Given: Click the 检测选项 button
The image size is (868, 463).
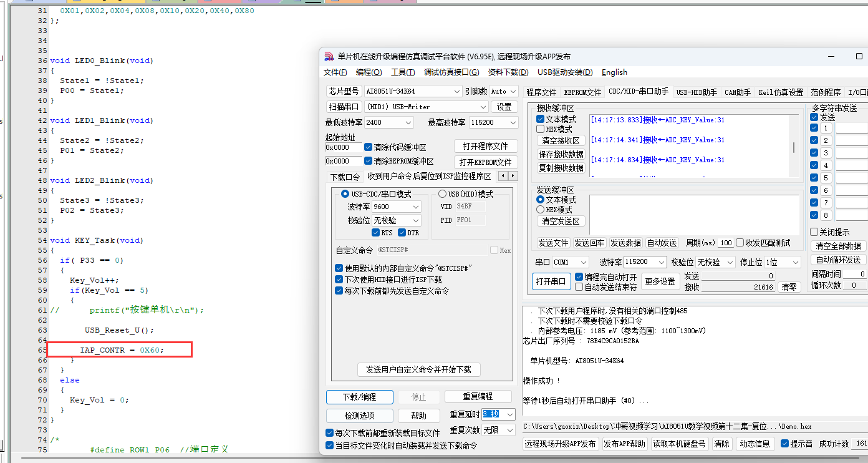Looking at the screenshot, I should 360,416.
